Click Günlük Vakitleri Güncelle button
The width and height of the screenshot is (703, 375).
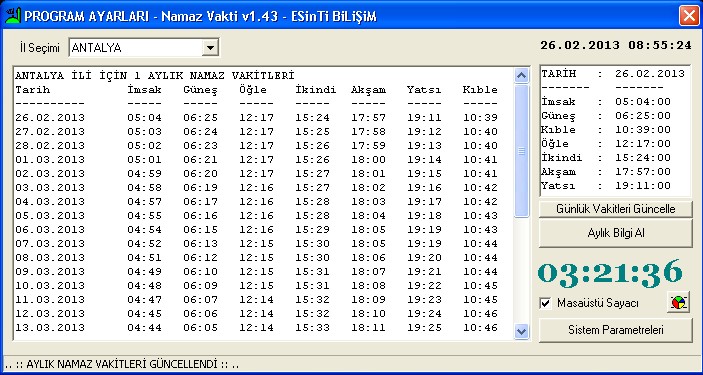coord(616,209)
